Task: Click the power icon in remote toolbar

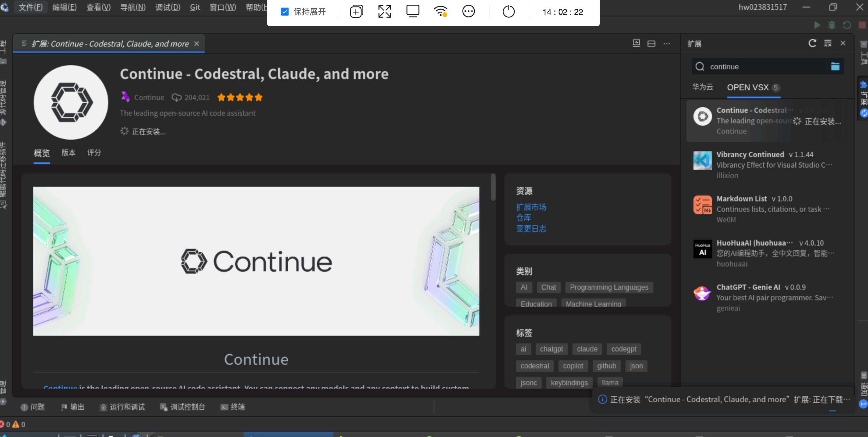Action: [508, 12]
